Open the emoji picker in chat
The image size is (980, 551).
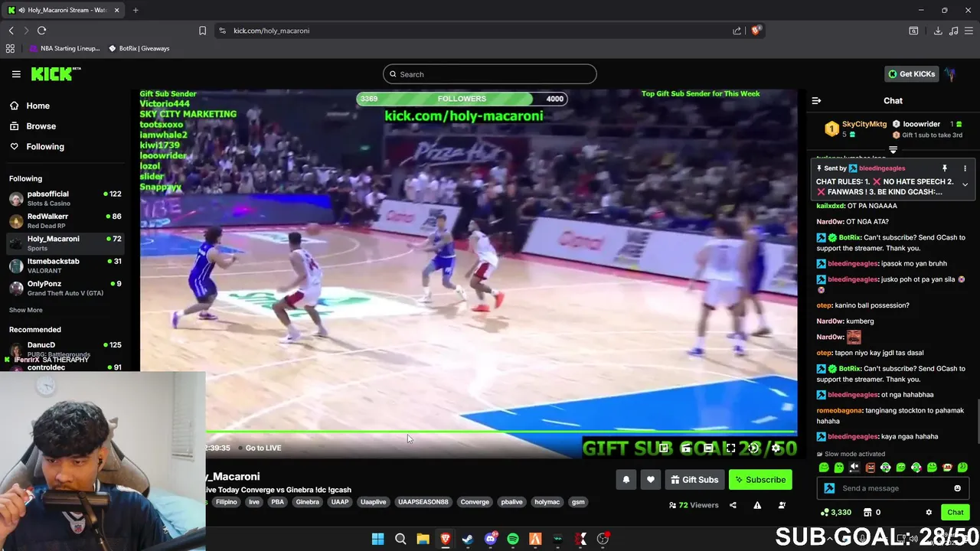957,488
